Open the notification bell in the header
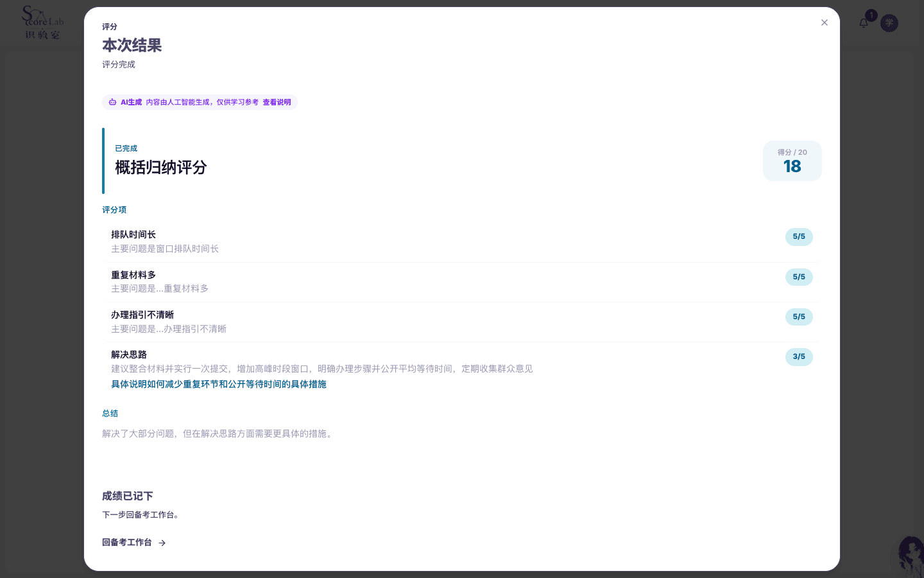Viewport: 924px width, 578px height. [864, 23]
